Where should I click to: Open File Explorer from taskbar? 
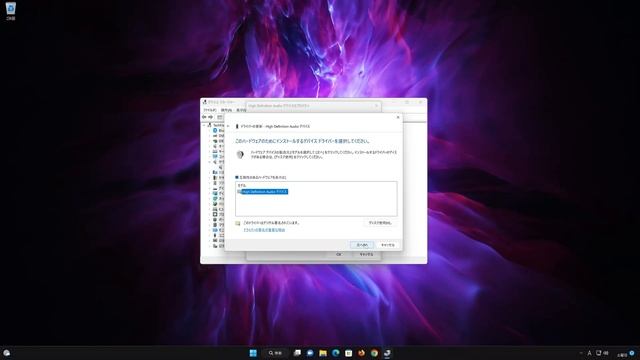pyautogui.click(x=323, y=353)
